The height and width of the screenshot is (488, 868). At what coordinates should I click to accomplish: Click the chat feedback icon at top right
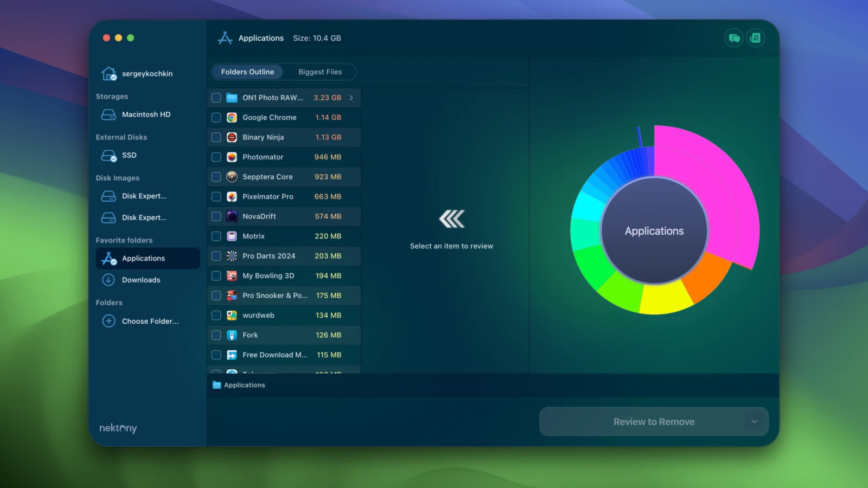coord(734,38)
